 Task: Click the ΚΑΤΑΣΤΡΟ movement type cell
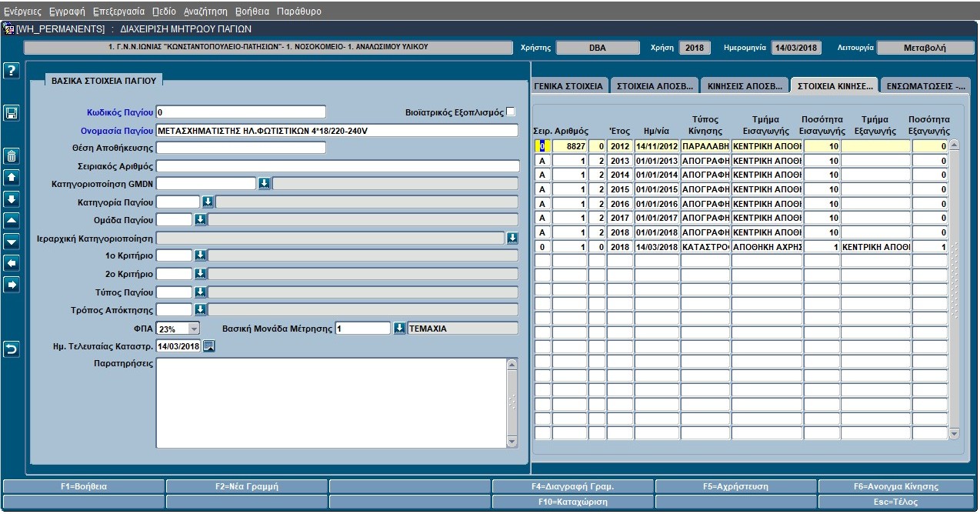[x=705, y=247]
